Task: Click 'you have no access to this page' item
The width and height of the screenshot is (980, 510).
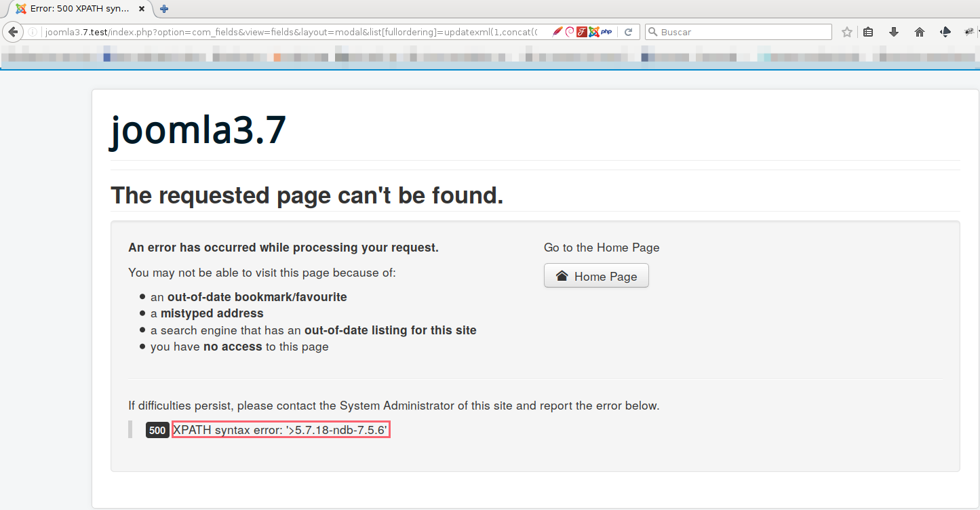Action: pos(239,347)
